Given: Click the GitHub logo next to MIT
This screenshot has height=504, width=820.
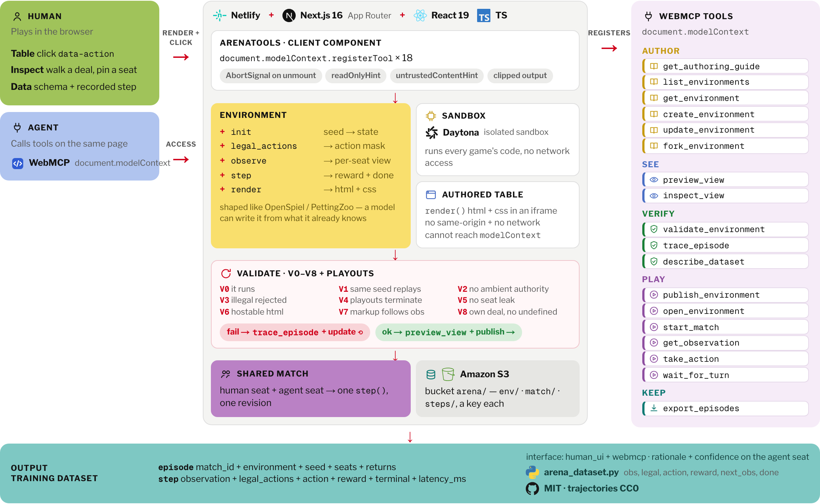Looking at the screenshot, I should click(532, 489).
